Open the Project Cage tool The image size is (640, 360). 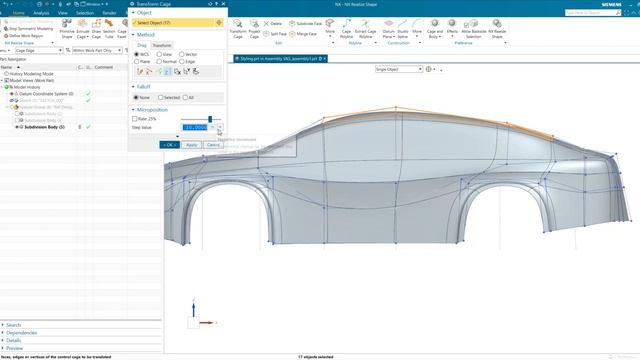click(254, 29)
